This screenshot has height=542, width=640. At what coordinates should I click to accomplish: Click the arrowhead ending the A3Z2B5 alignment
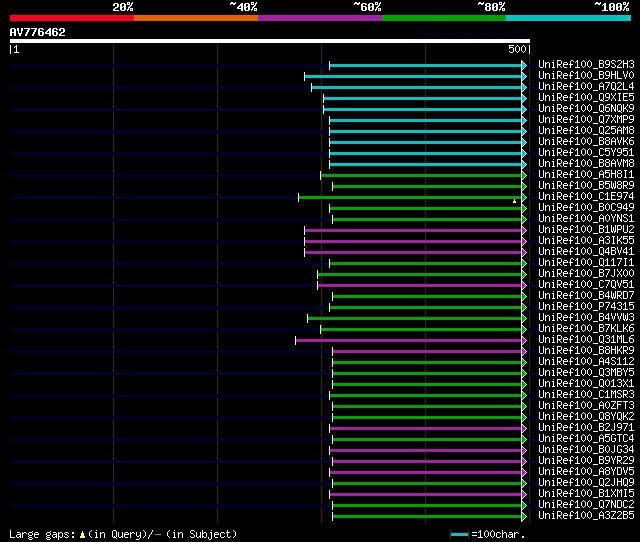524,517
